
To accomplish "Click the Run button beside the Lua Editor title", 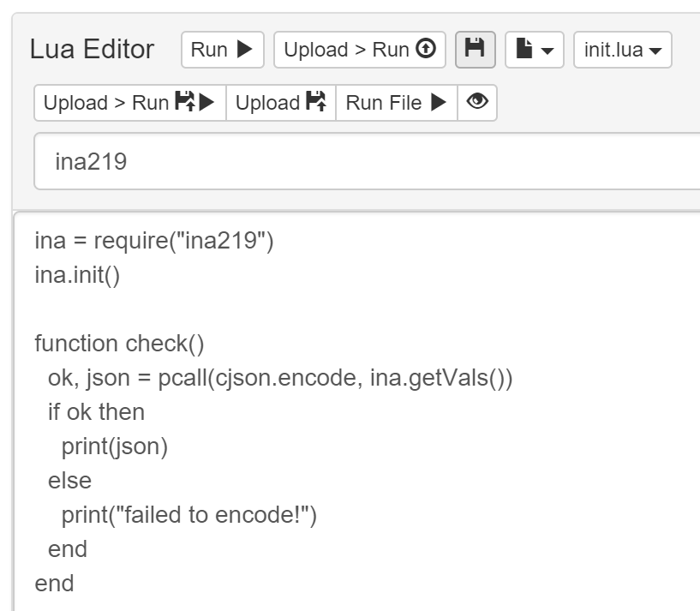I will point(222,50).
